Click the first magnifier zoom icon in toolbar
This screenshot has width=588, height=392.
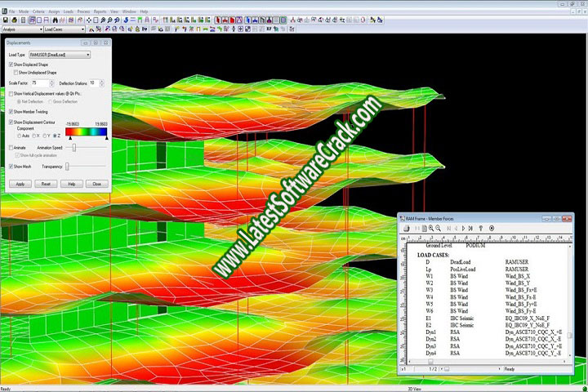(x=103, y=20)
